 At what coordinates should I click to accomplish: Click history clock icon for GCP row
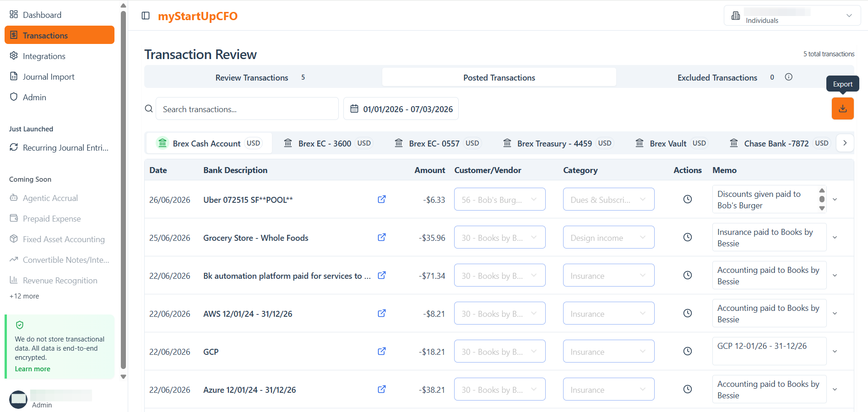[x=687, y=351]
